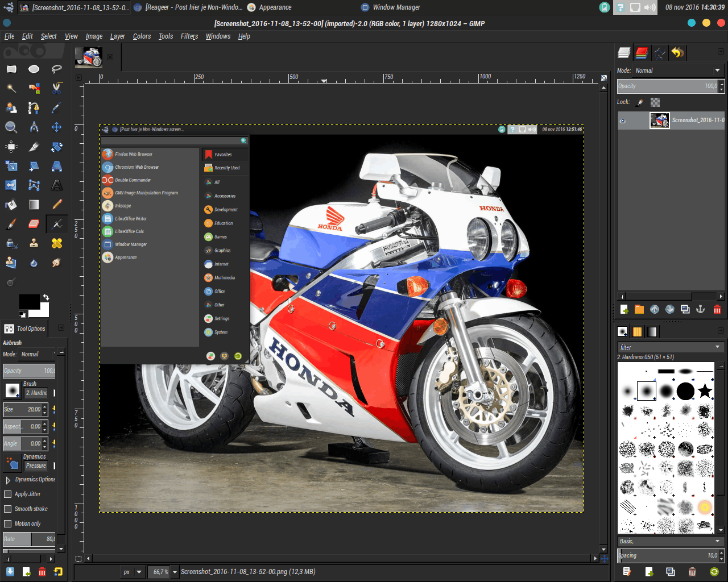Open the Colors menu
Screen dimensions: 728x582
click(142, 36)
